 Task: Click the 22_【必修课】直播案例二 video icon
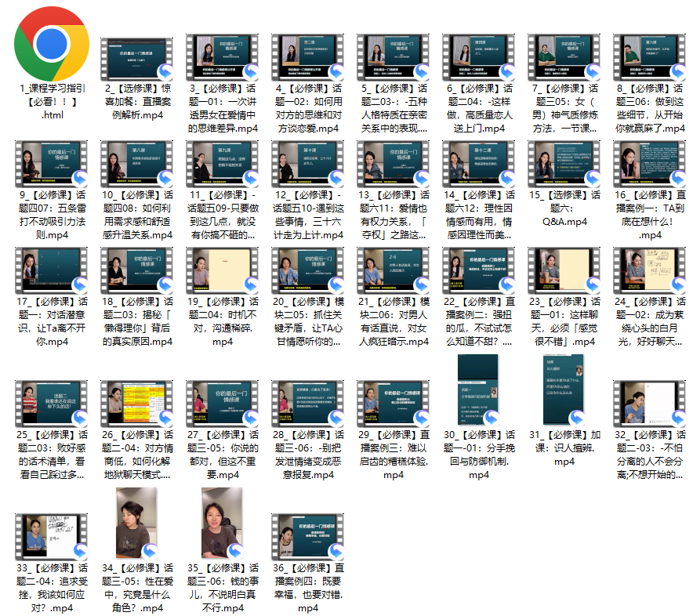tap(479, 270)
